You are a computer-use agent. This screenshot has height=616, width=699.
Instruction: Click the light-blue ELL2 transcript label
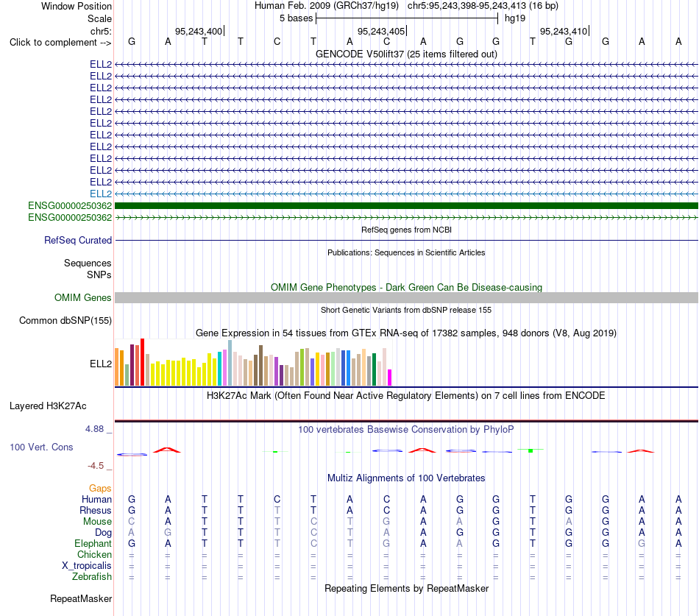tap(101, 194)
